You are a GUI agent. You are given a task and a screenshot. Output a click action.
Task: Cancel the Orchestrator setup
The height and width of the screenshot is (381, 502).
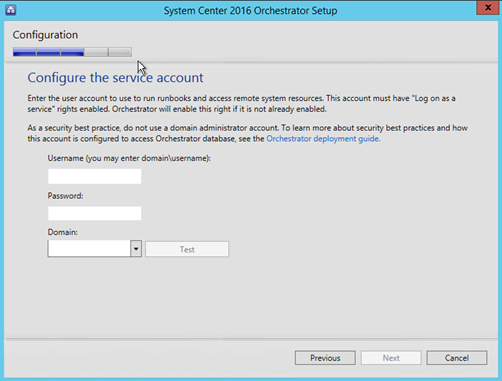pyautogui.click(x=457, y=358)
